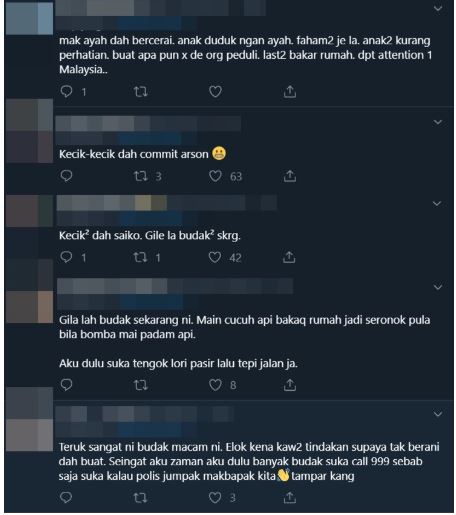This screenshot has height=515, width=456.
Task: Open the 'Kecik² dah saiko' tweet text
Action: point(150,235)
